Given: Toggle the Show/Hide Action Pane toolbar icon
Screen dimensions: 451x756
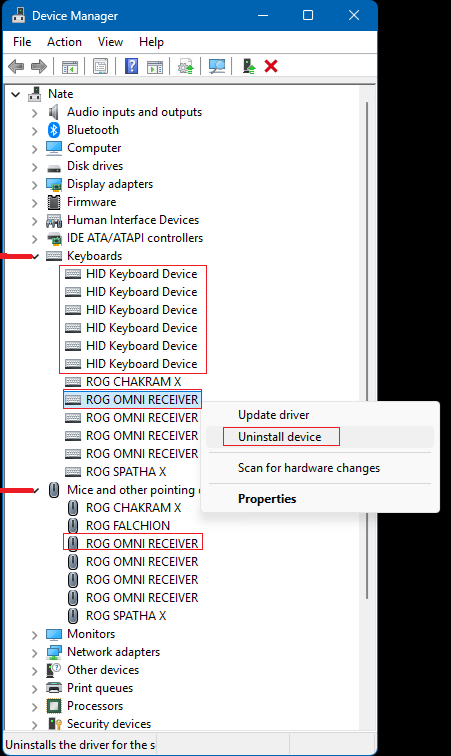Looking at the screenshot, I should click(155, 67).
